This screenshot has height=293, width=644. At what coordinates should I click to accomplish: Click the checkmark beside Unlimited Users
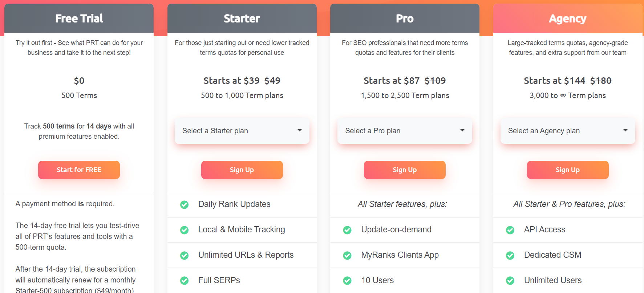[x=510, y=281]
